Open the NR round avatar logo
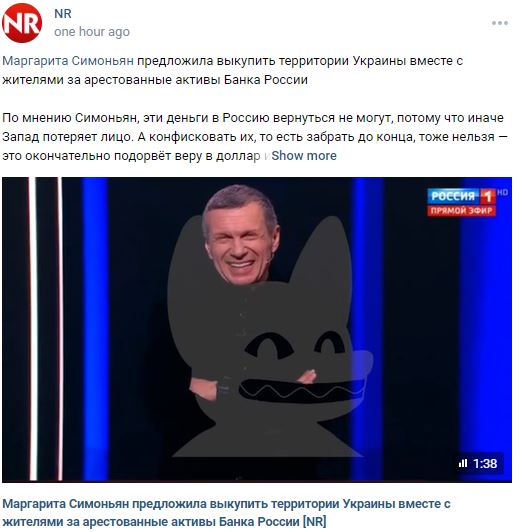The height and width of the screenshot is (532, 522). click(22, 23)
